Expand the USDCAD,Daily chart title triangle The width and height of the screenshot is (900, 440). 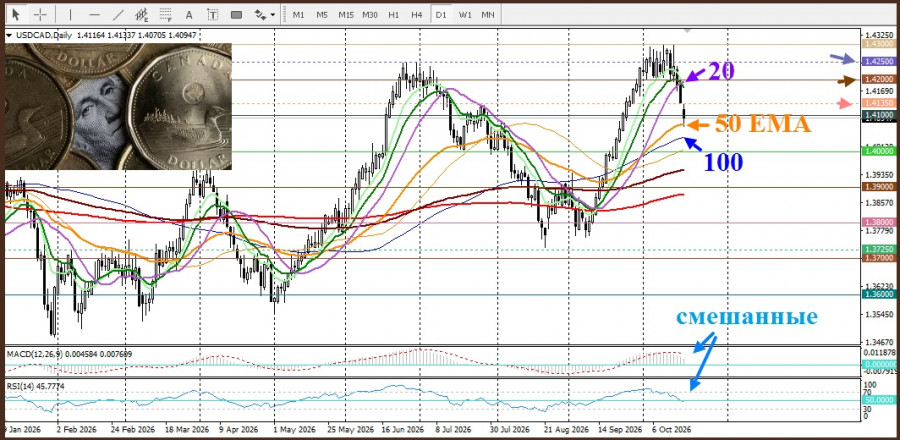8,36
